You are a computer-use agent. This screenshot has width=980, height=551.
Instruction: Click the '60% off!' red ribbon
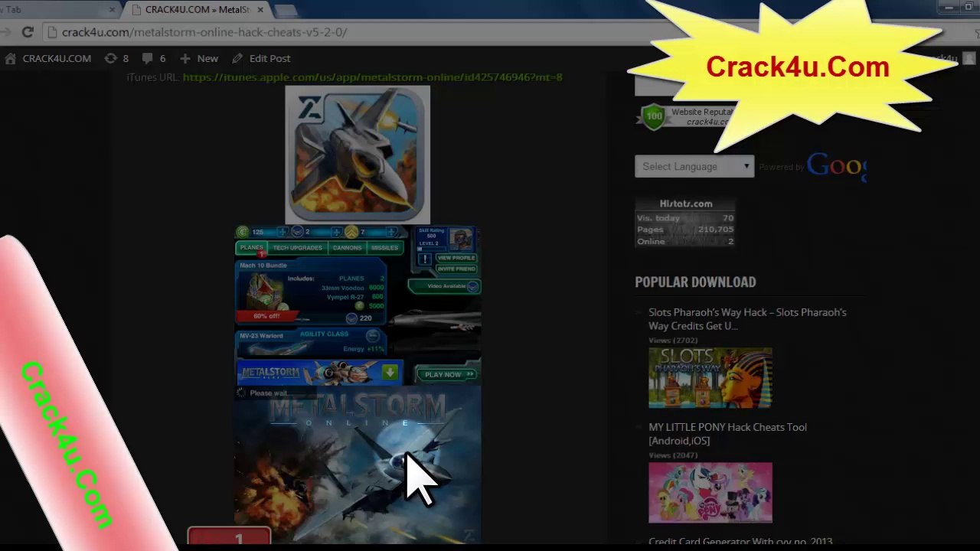tap(266, 316)
